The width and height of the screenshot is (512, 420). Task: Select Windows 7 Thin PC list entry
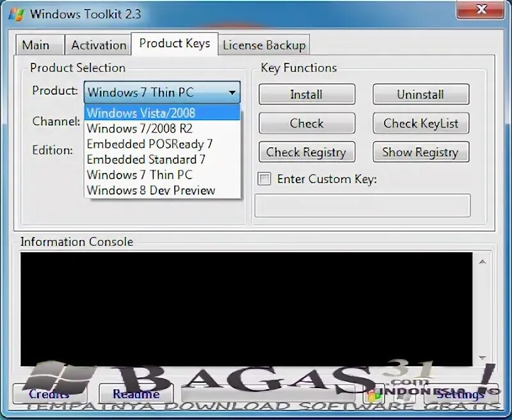pos(163,175)
